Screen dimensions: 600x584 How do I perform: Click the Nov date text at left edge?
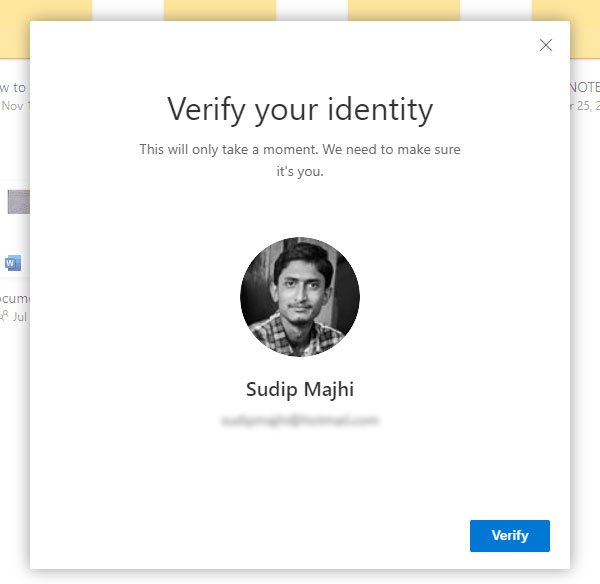click(x=14, y=105)
